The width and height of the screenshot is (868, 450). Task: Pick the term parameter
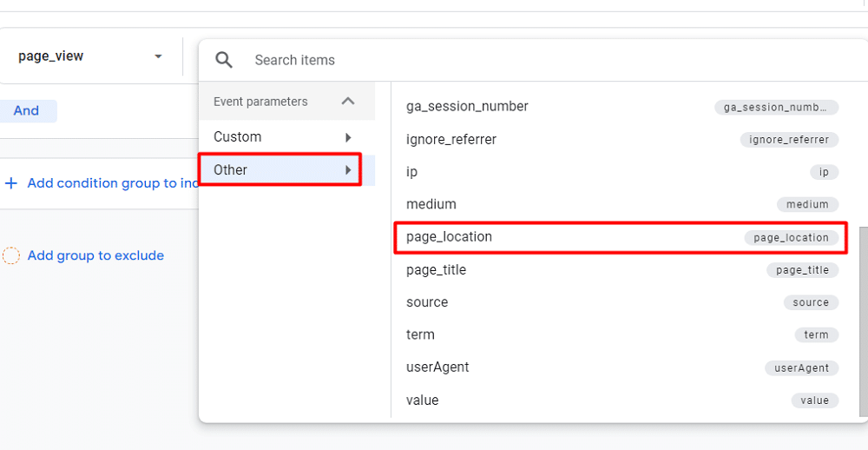pyautogui.click(x=420, y=334)
